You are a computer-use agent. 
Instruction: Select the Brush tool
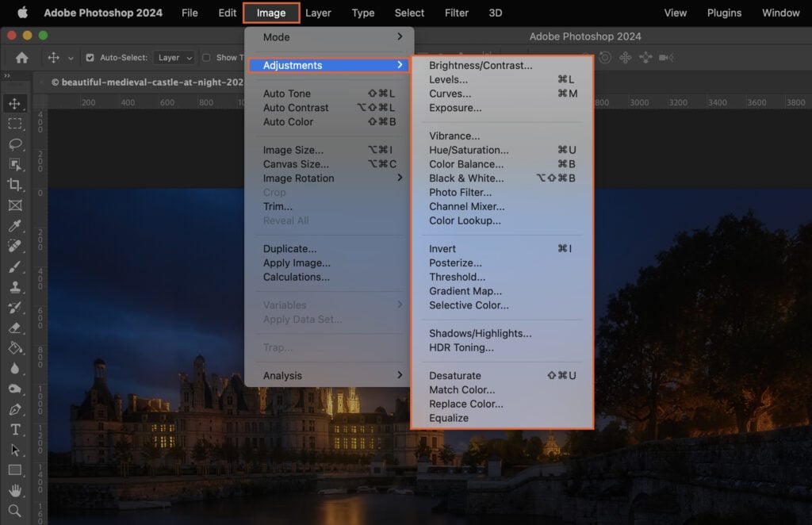[x=16, y=267]
